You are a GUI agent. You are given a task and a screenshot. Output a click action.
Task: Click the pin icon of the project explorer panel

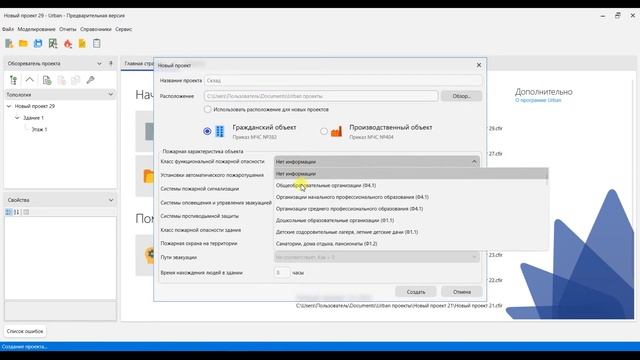point(111,63)
